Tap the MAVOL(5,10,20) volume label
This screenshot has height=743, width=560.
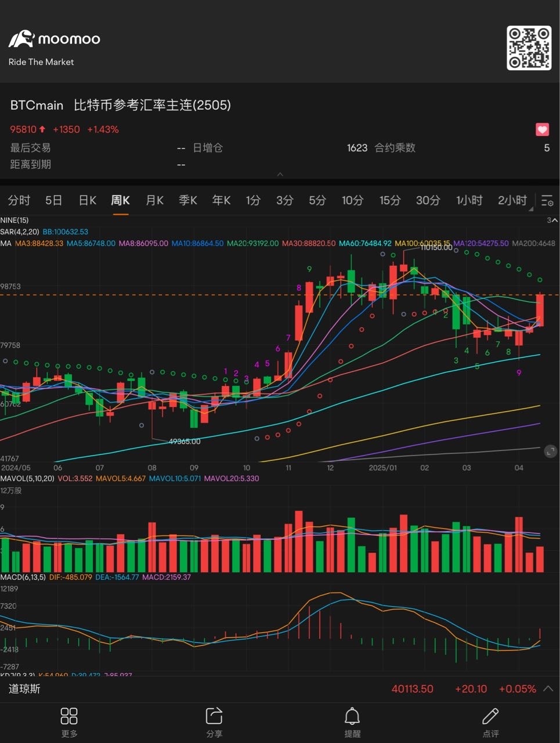[27, 478]
